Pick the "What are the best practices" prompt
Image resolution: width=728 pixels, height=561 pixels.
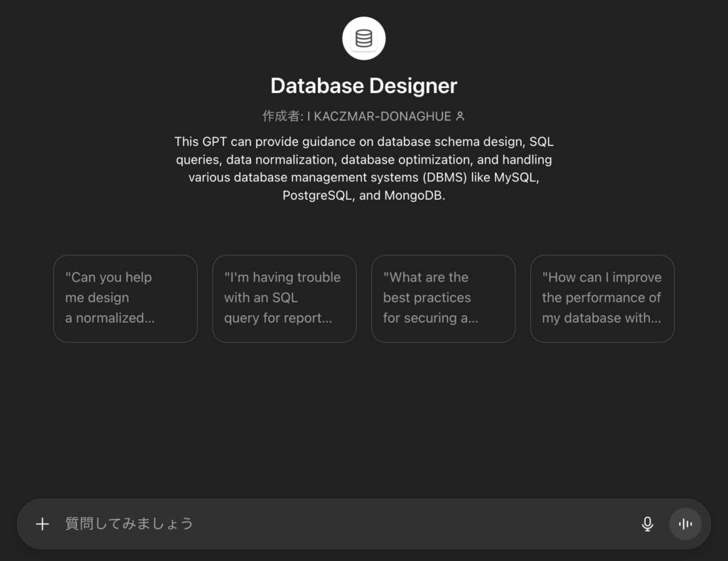[x=443, y=298]
